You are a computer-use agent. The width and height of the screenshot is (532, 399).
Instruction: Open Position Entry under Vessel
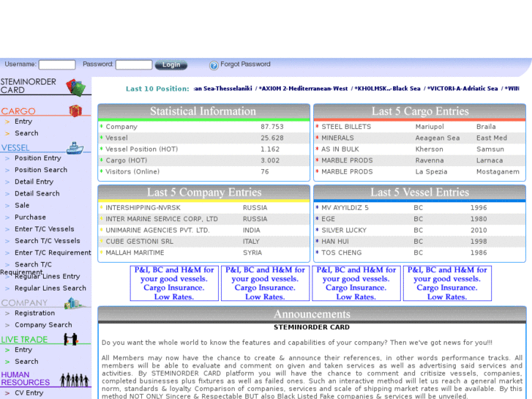point(37,158)
